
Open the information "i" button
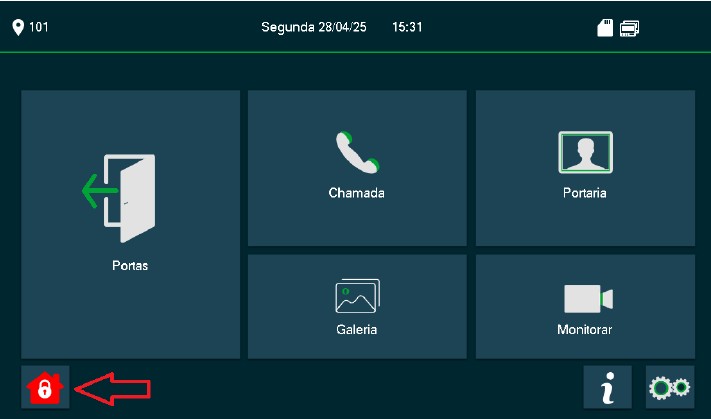coord(607,387)
